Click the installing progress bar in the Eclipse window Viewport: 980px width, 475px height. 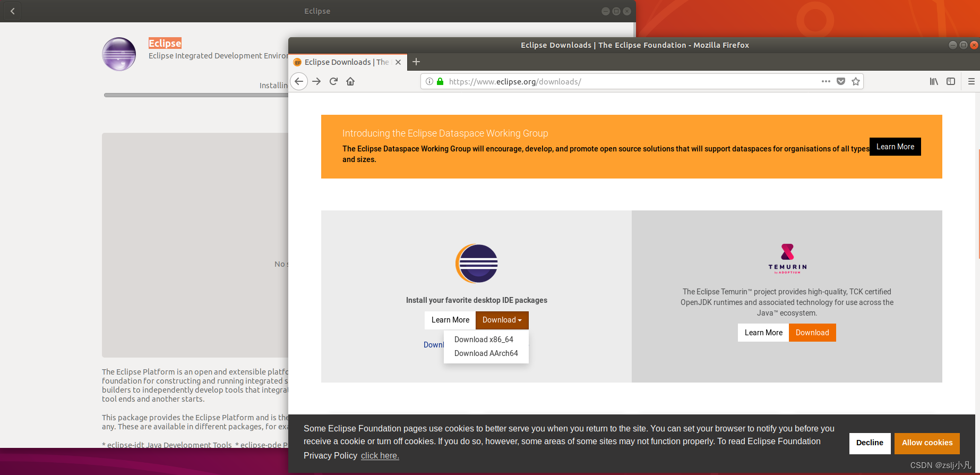[x=196, y=95]
